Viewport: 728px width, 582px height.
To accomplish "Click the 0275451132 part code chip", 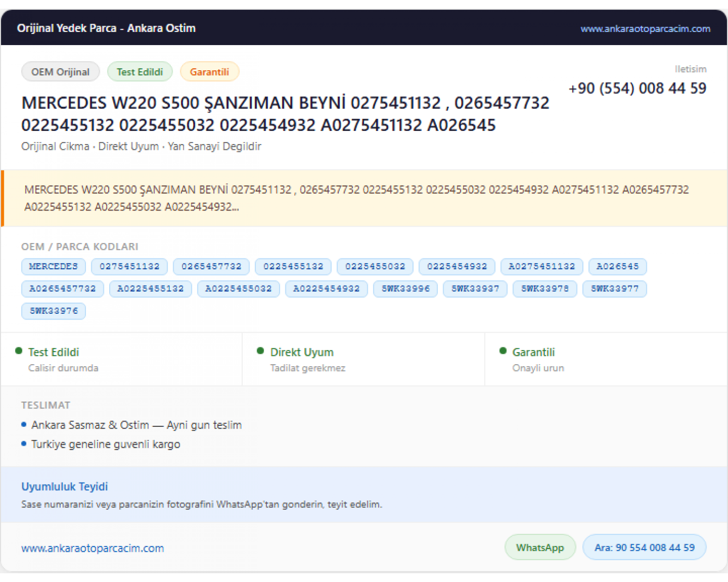I will click(x=130, y=266).
